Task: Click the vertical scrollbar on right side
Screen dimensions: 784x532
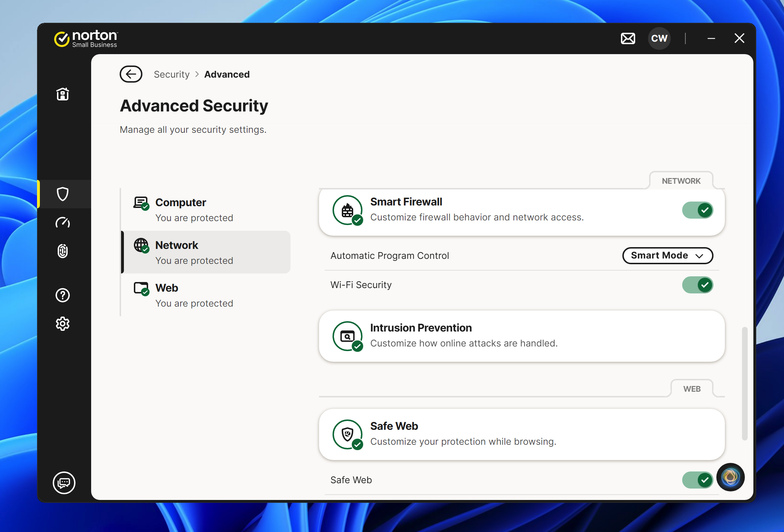Action: (x=744, y=383)
